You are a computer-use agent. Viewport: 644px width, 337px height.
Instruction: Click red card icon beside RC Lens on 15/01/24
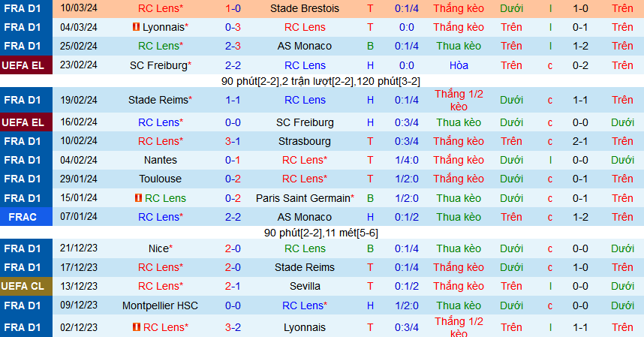pyautogui.click(x=138, y=198)
